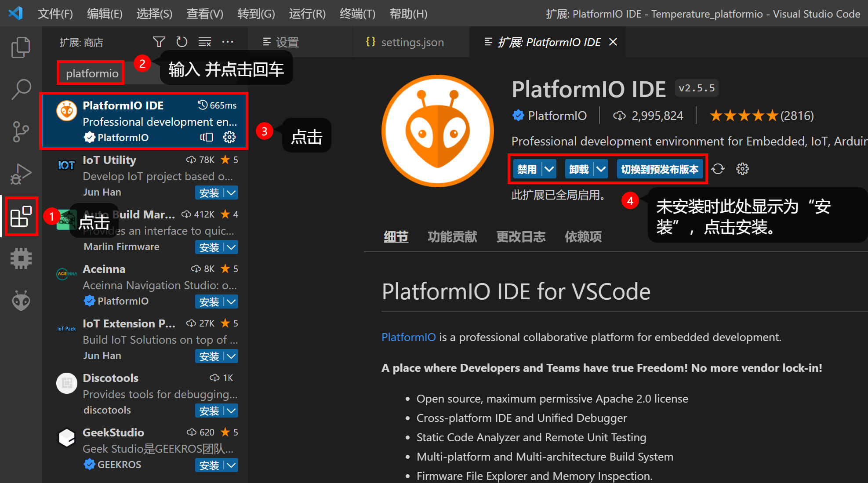Click the Discotools extension icon

[67, 383]
